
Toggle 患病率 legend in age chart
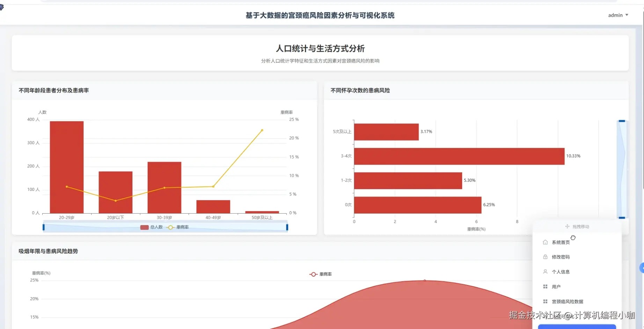tap(178, 227)
